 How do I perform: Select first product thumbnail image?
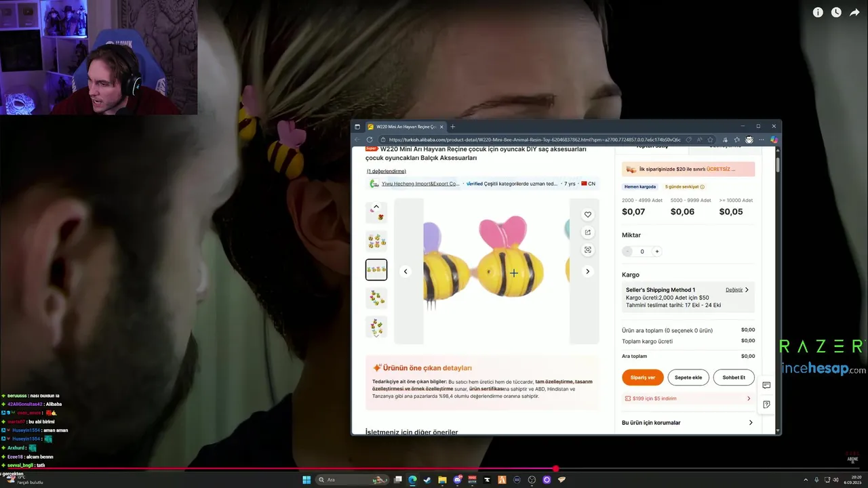[376, 213]
